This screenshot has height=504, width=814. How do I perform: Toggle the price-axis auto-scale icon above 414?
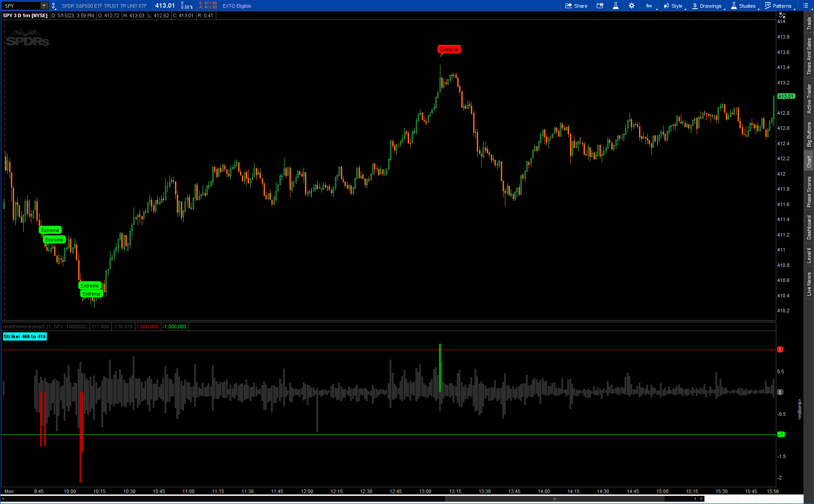(x=782, y=15)
